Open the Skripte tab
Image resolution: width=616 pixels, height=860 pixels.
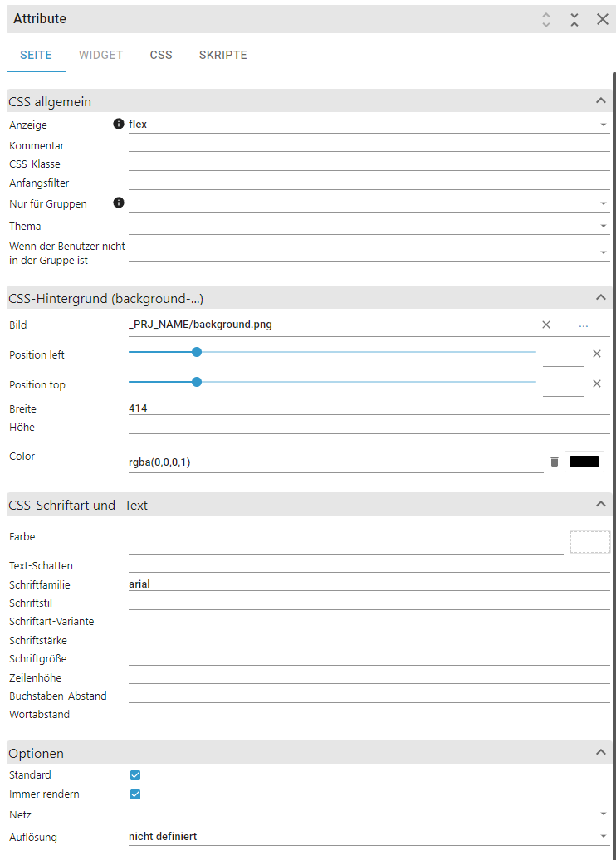click(222, 56)
